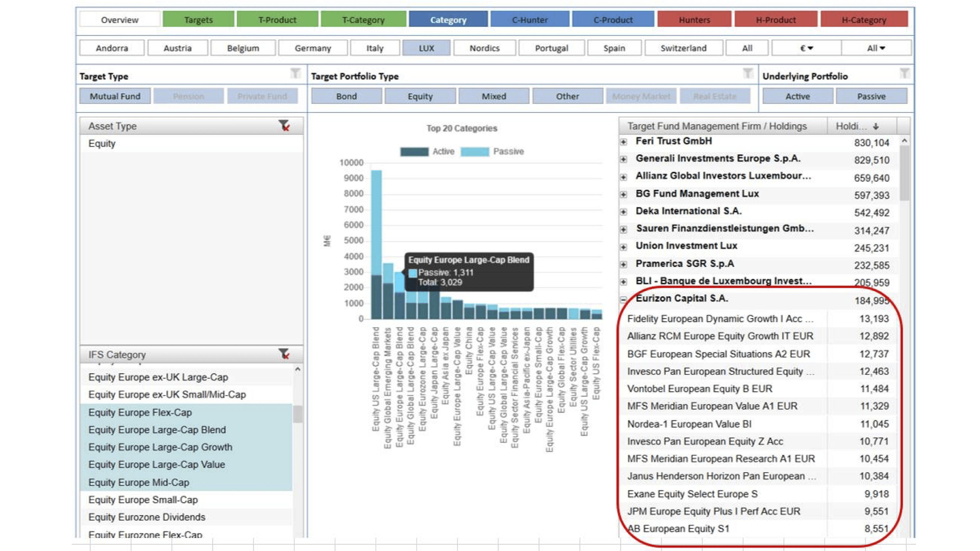Viewport: 980px width, 551px height.
Task: Expand Deka International S.A. row
Action: click(623, 212)
